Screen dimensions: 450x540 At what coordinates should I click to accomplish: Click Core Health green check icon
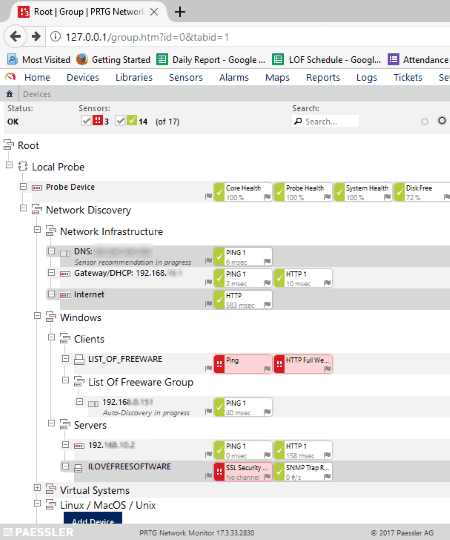tap(219, 192)
